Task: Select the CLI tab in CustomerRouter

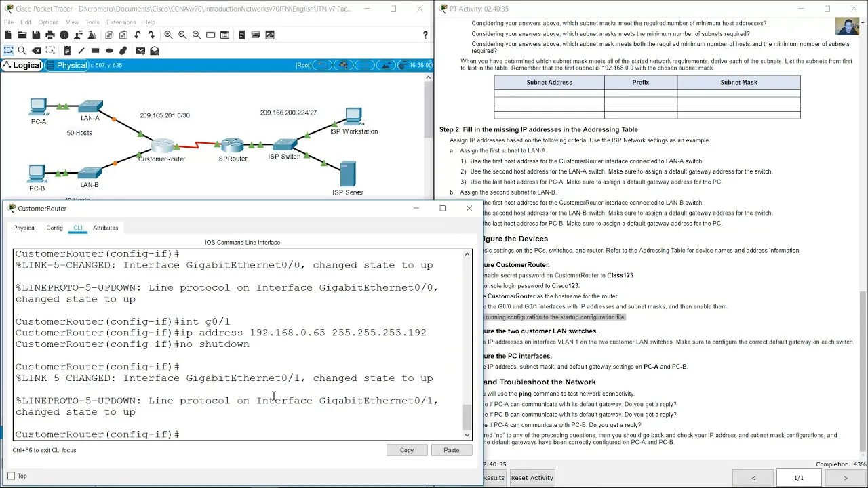Action: [78, 228]
